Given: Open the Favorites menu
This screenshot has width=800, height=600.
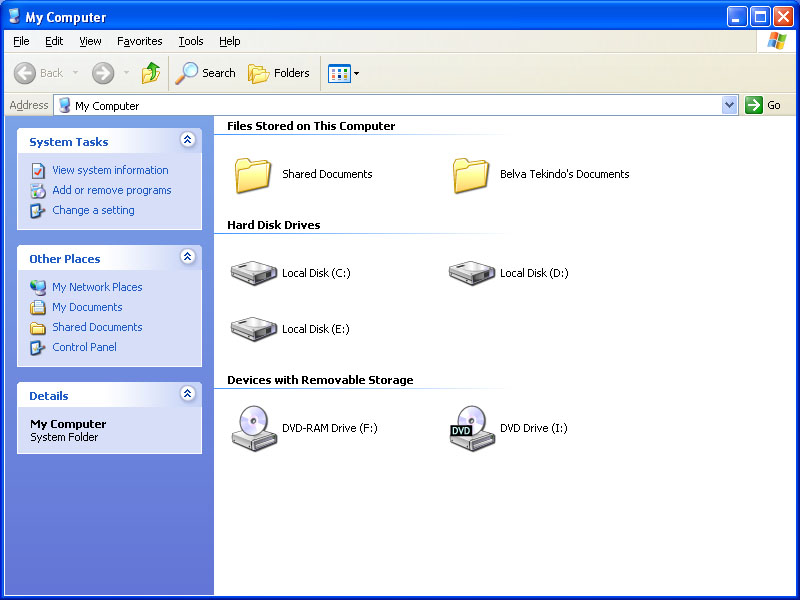Looking at the screenshot, I should coord(139,41).
